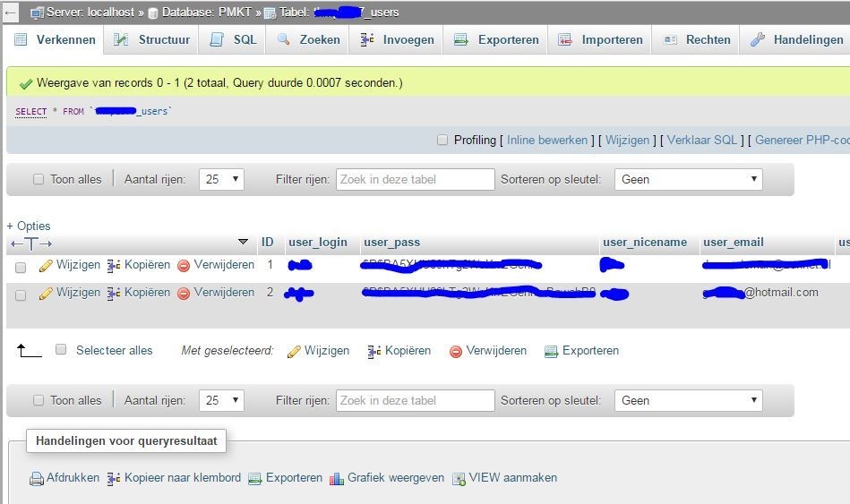Click Exporteren for selected rows
The image size is (850, 504).
pyautogui.click(x=581, y=351)
